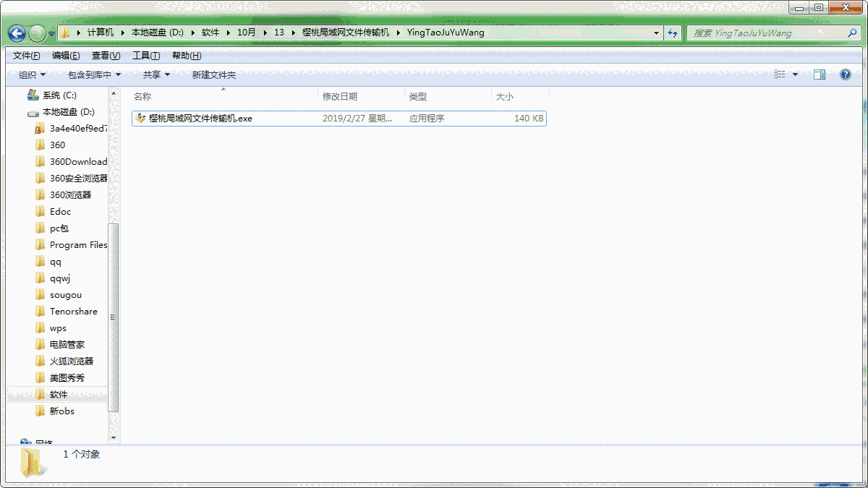The width and height of the screenshot is (868, 488).
Task: Click the Back navigation arrow button
Action: [17, 33]
